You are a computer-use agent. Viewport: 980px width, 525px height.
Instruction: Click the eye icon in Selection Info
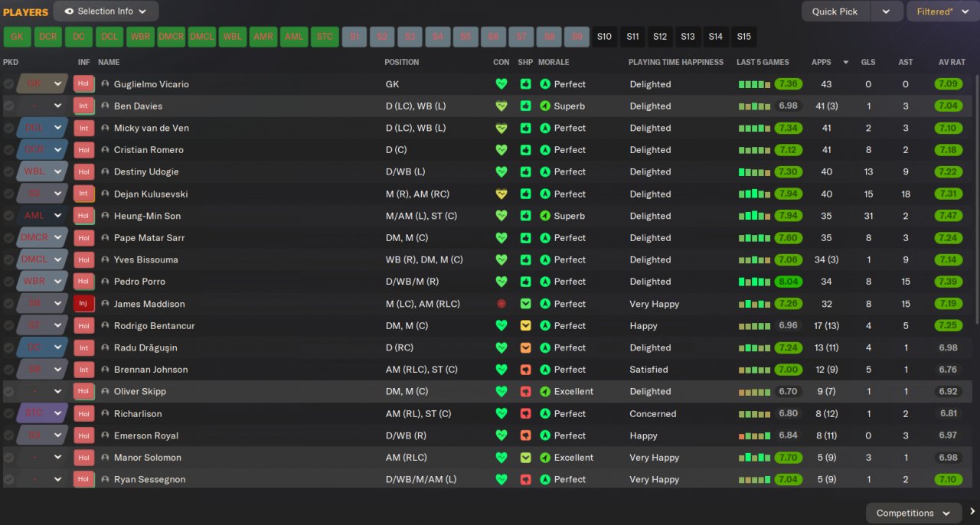coord(69,11)
